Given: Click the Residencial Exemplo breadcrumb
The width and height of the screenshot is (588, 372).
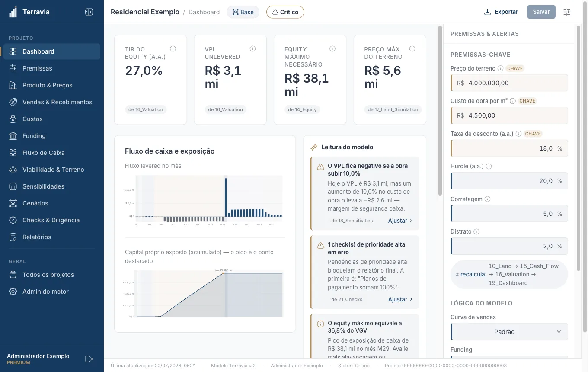Looking at the screenshot, I should [145, 12].
